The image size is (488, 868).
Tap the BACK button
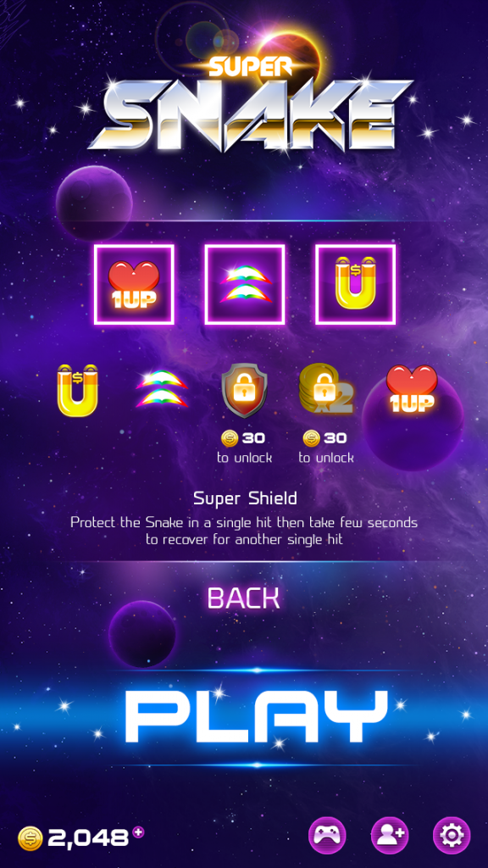coord(244,598)
